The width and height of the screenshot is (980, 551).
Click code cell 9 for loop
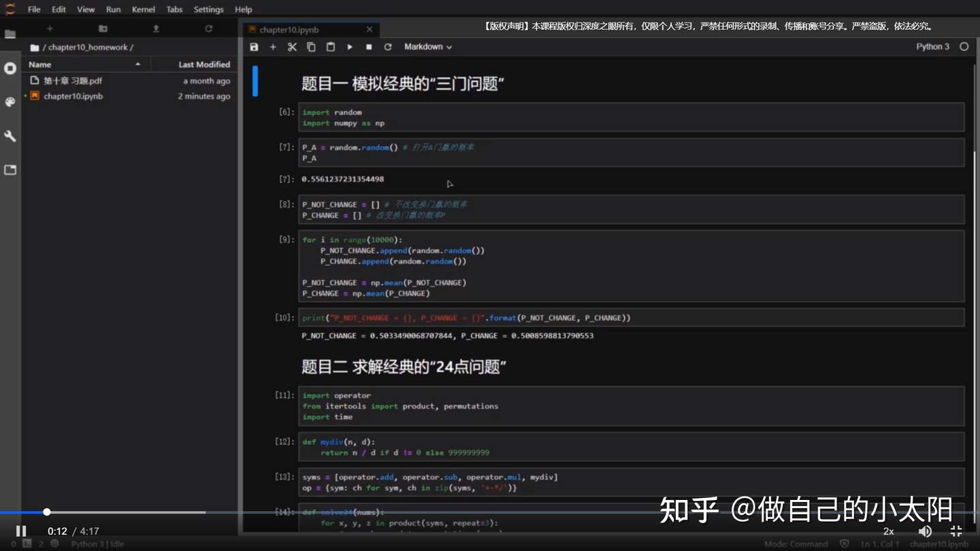(x=632, y=267)
